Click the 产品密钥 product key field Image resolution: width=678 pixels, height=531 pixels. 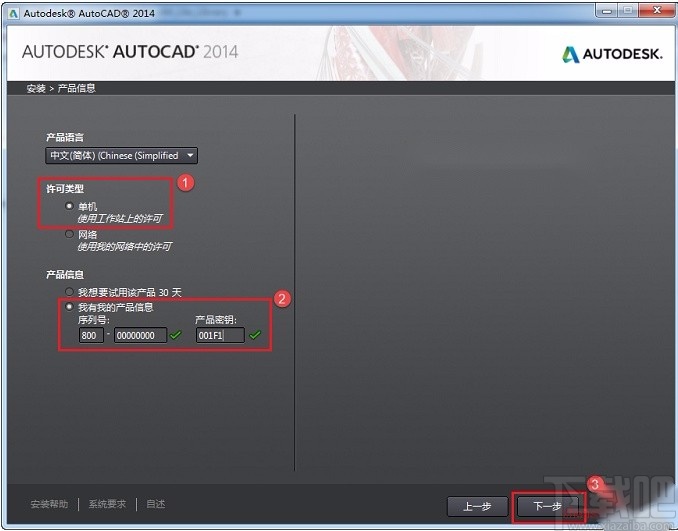click(x=220, y=335)
